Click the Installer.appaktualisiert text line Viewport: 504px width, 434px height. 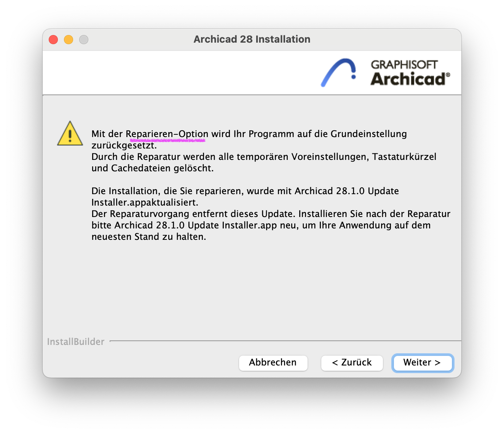145,203
